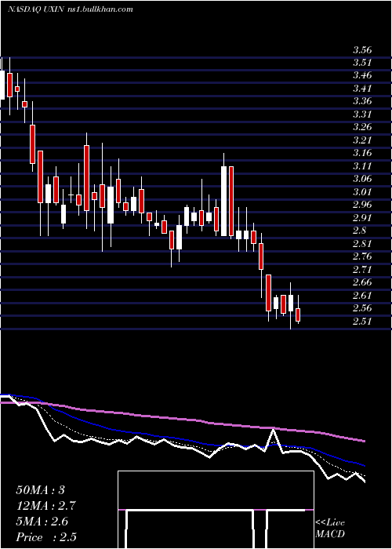This screenshot has width=392, height=549.
Task: Select the 3.46 price axis label
Action: coord(362,75)
